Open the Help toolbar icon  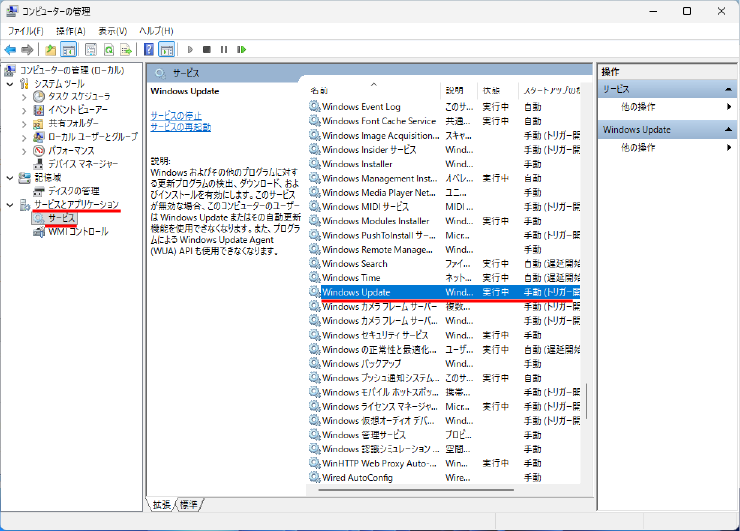[x=149, y=50]
